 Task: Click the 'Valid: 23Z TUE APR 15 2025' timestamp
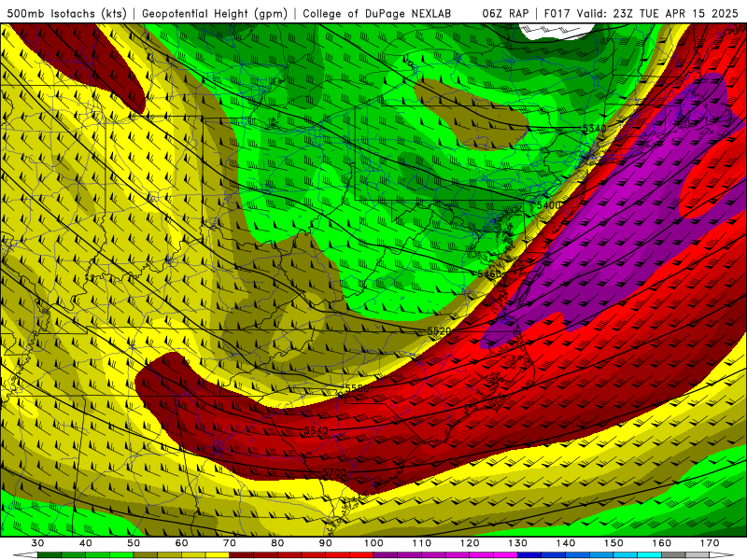pos(657,13)
